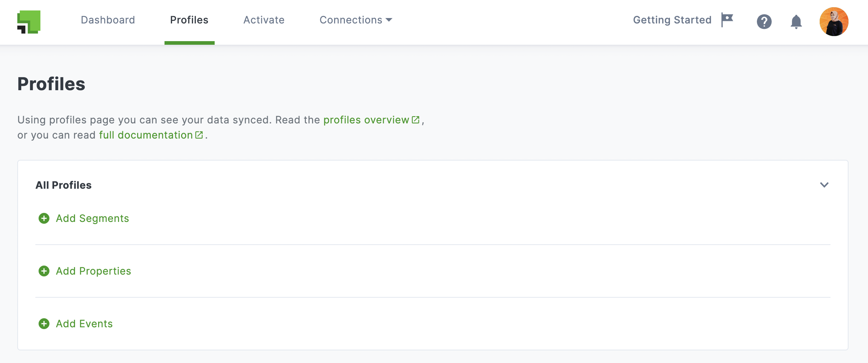Select Add Segments
Image resolution: width=868 pixels, height=363 pixels.
pyautogui.click(x=92, y=218)
